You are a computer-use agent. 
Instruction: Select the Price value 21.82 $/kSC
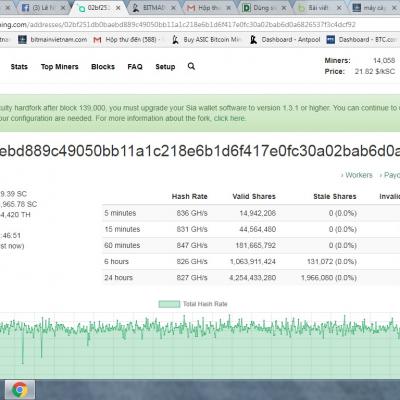(x=375, y=71)
